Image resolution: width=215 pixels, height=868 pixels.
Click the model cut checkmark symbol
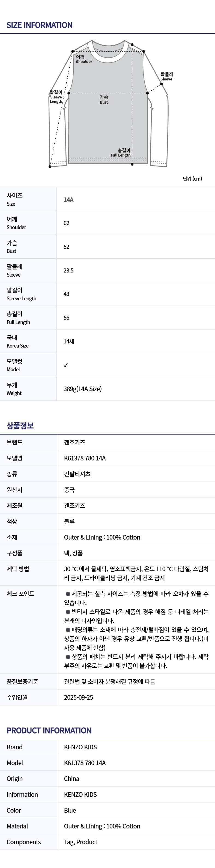pos(66,365)
